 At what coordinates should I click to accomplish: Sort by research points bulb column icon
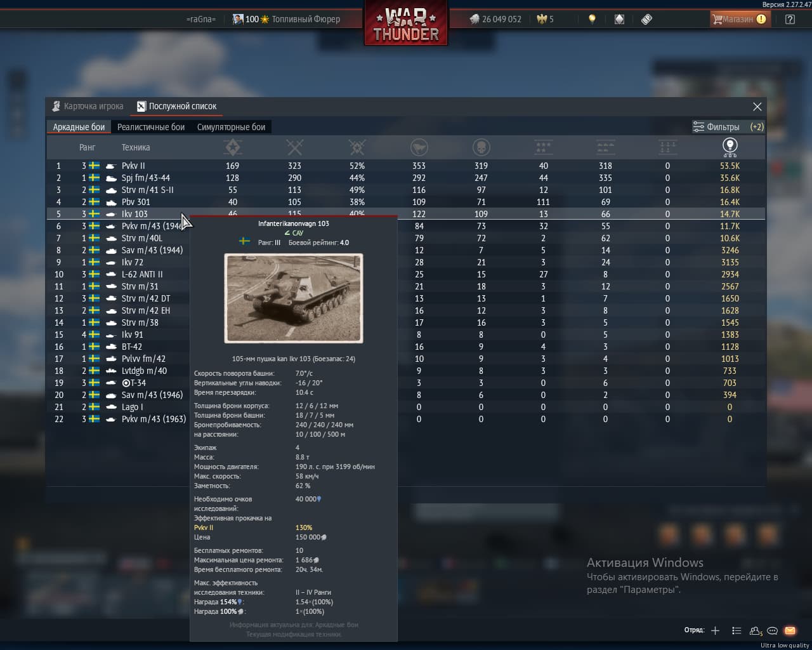pos(730,147)
